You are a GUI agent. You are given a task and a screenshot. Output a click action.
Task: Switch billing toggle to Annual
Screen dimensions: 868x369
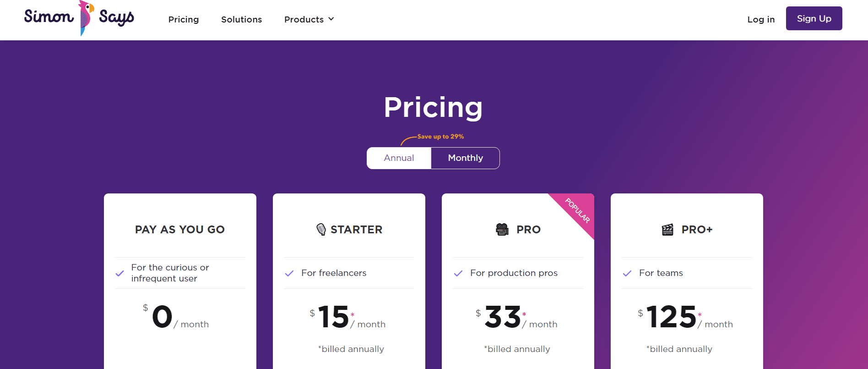point(399,158)
